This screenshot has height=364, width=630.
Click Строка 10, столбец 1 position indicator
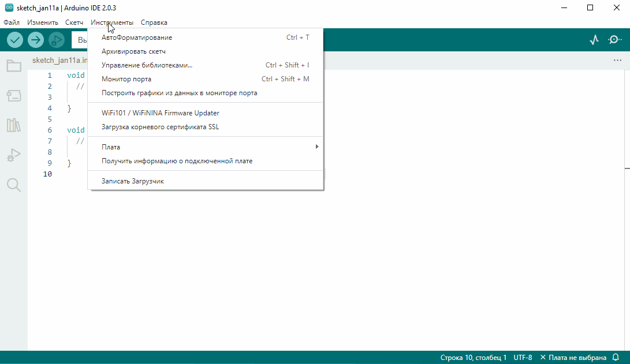[473, 358]
